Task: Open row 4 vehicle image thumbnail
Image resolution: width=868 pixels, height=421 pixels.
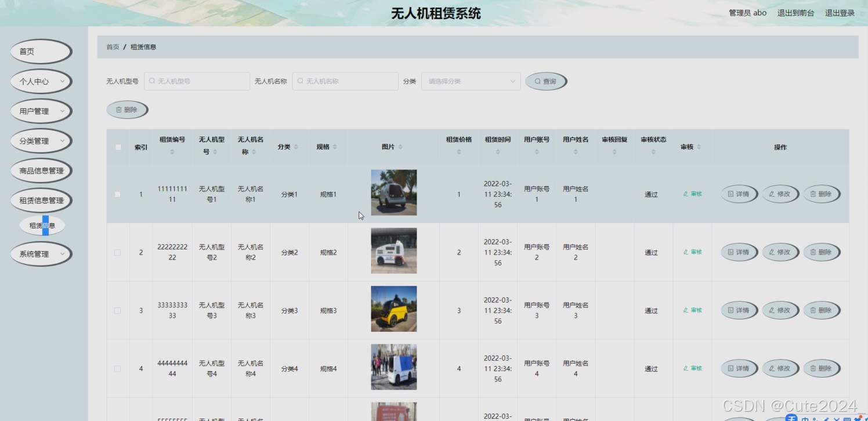Action: [x=394, y=367]
